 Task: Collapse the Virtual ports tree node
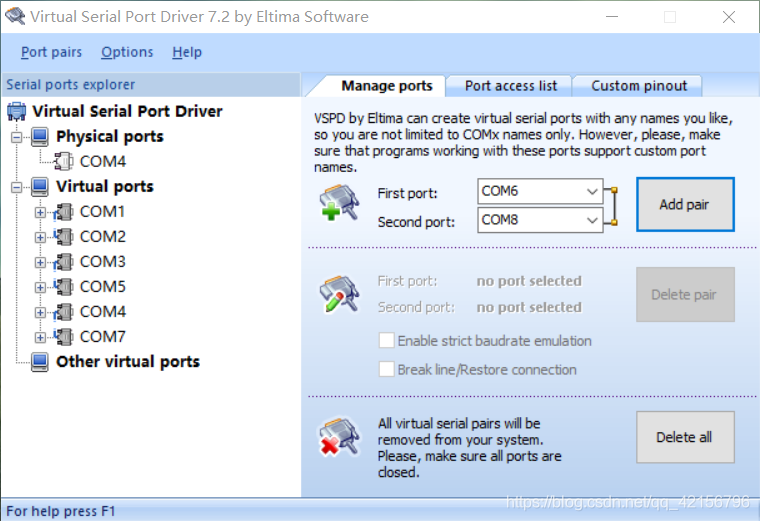pos(16,187)
